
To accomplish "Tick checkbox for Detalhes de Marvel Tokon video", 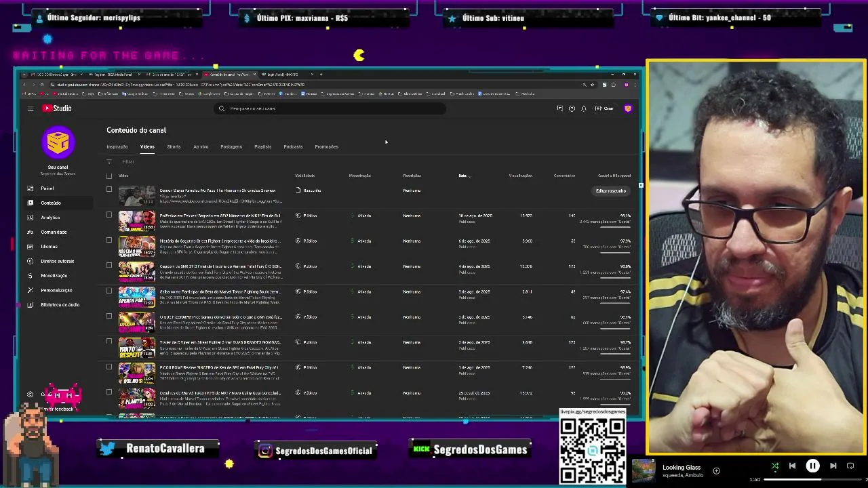I will coord(109,392).
